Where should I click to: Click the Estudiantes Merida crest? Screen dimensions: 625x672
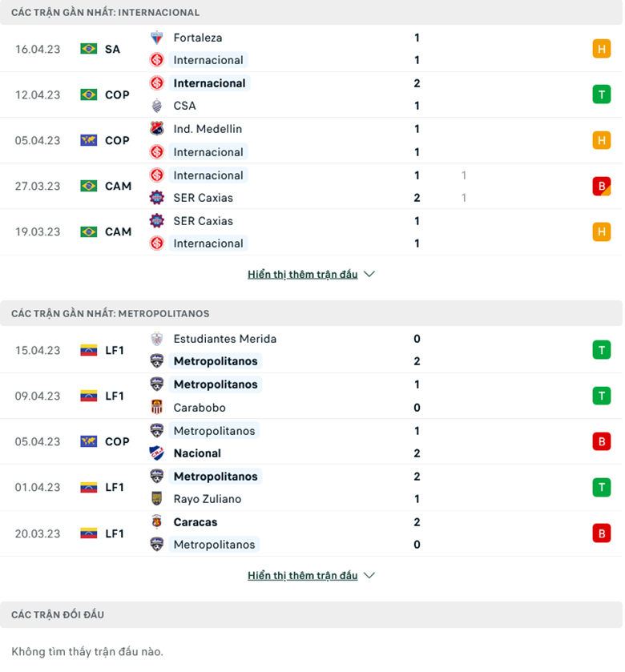coord(157,339)
